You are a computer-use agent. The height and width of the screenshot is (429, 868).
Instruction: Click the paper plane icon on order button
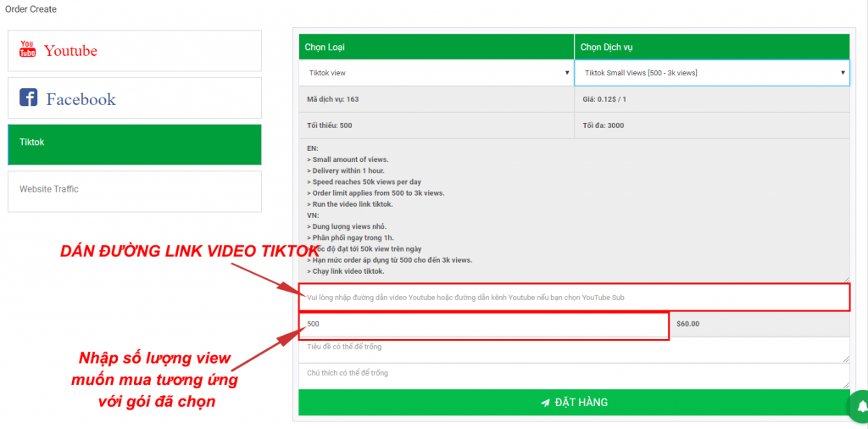tap(545, 403)
